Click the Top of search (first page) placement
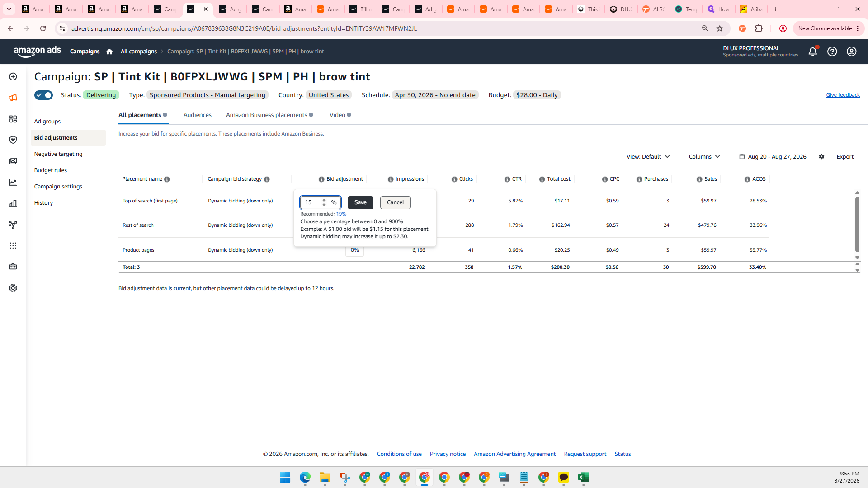 (150, 201)
